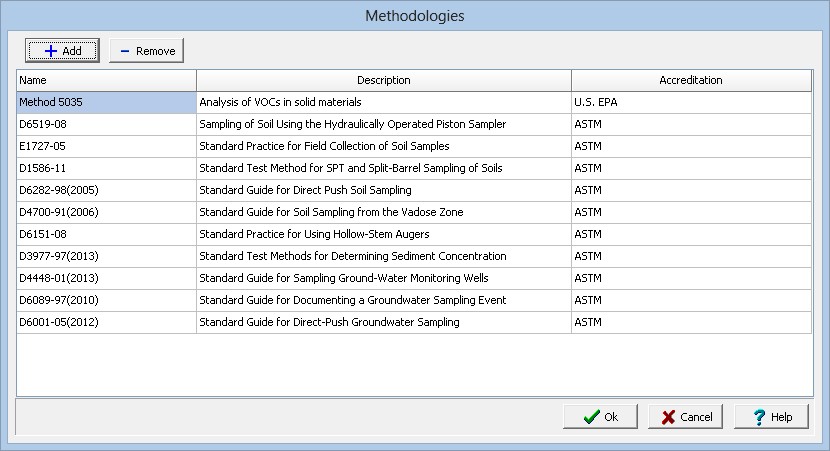This screenshot has height=451, width=830.
Task: Select the Method 5035 name cell
Action: coord(106,102)
